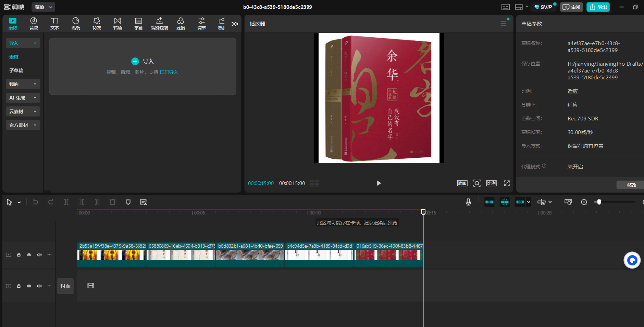Click the zoom out timeline minus icon
This screenshot has height=327, width=644.
(584, 202)
